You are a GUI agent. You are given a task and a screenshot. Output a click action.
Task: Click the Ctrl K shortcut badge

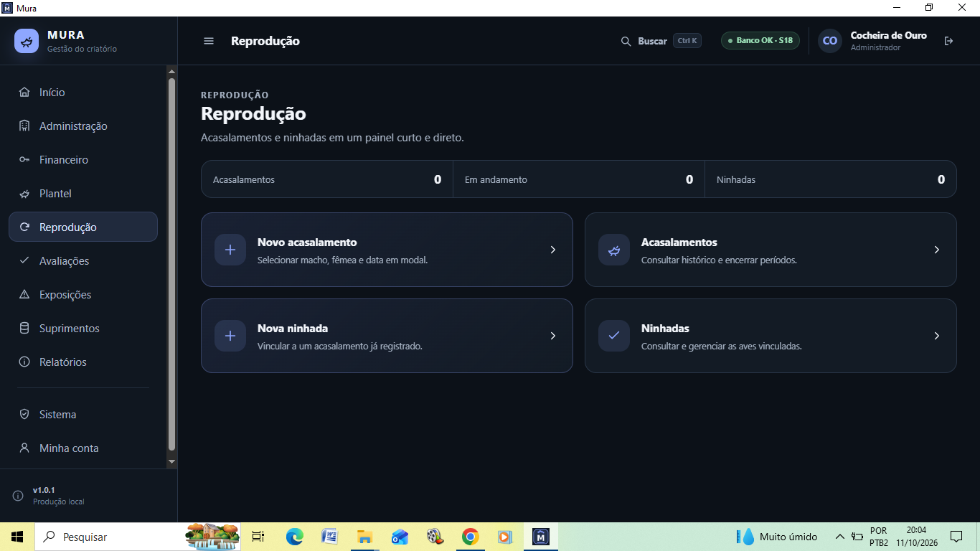coord(687,41)
